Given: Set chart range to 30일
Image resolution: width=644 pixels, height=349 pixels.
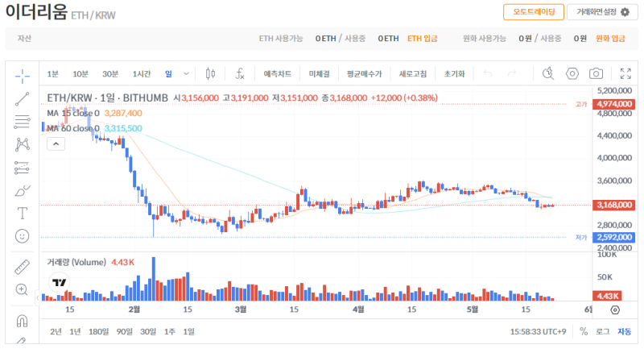Looking at the screenshot, I should 148,331.
